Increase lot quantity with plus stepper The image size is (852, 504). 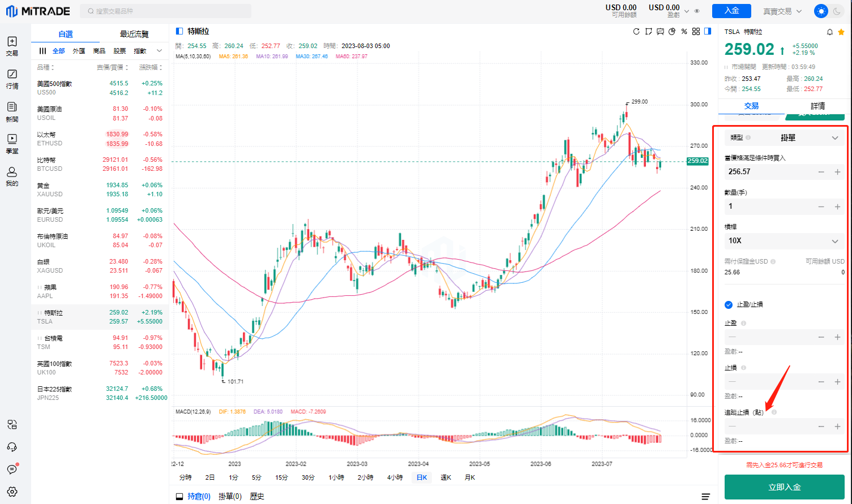pyautogui.click(x=837, y=207)
